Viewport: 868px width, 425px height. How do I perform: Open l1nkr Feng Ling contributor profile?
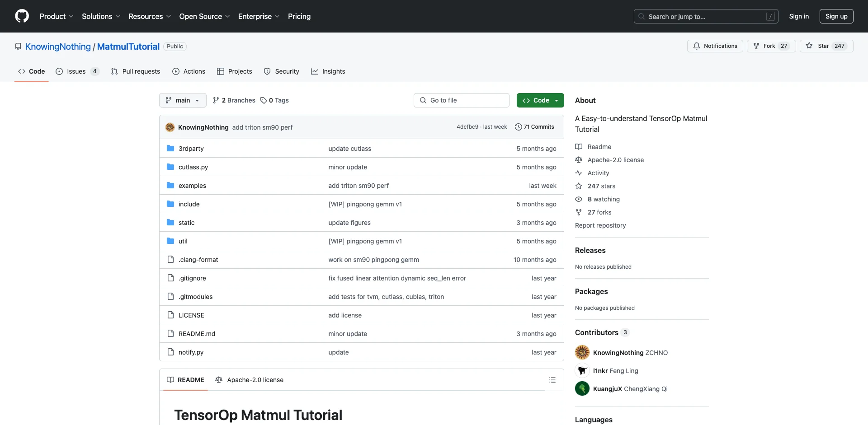tap(615, 371)
